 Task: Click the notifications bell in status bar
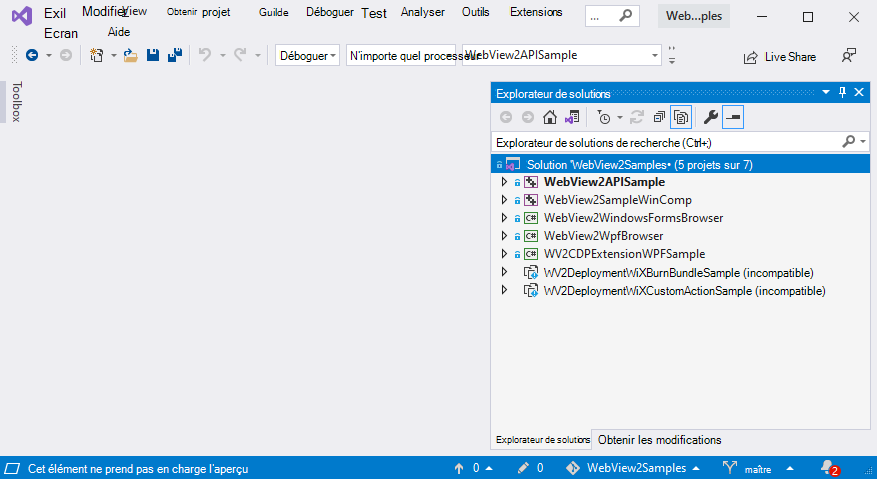[x=829, y=468]
